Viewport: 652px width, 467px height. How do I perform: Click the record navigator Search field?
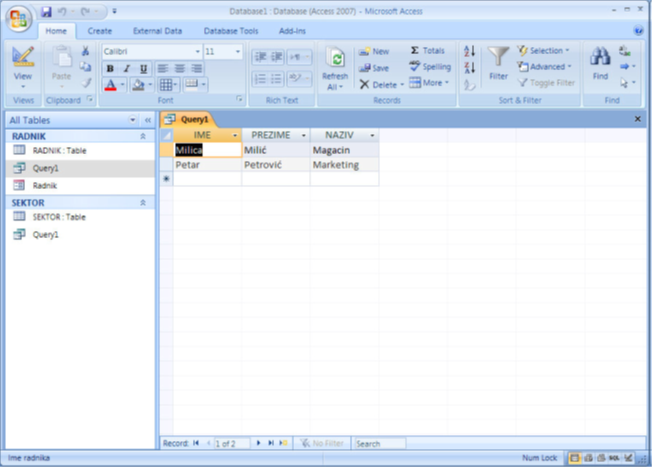tap(380, 444)
